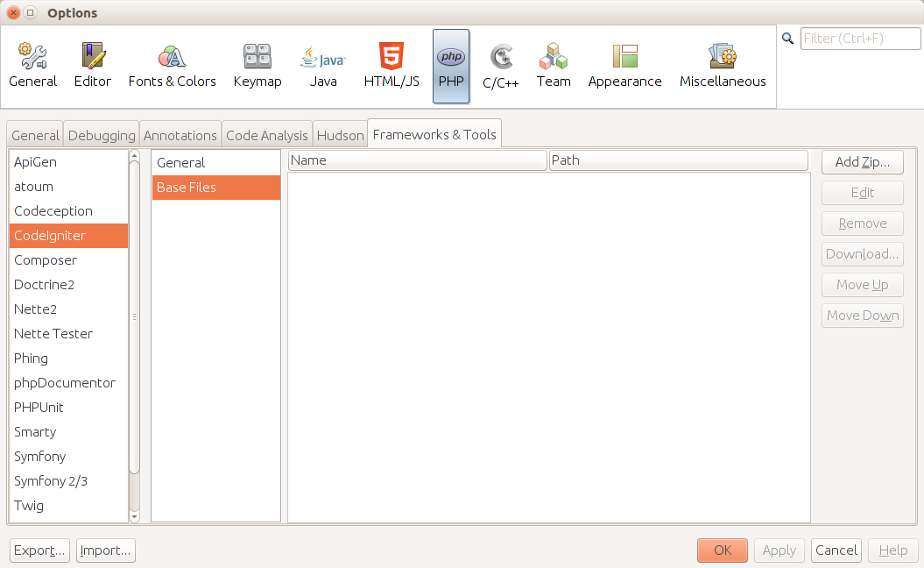Click the Path column header
924x568 pixels.
(678, 160)
